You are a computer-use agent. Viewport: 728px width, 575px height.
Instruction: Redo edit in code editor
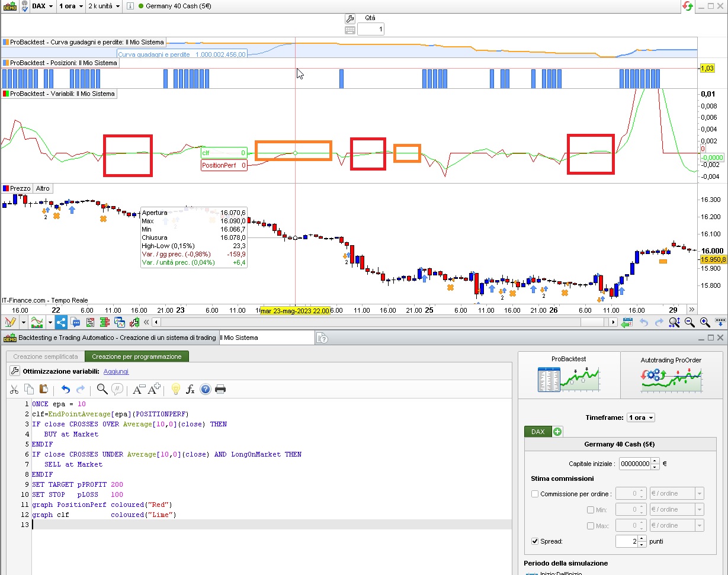(81, 389)
